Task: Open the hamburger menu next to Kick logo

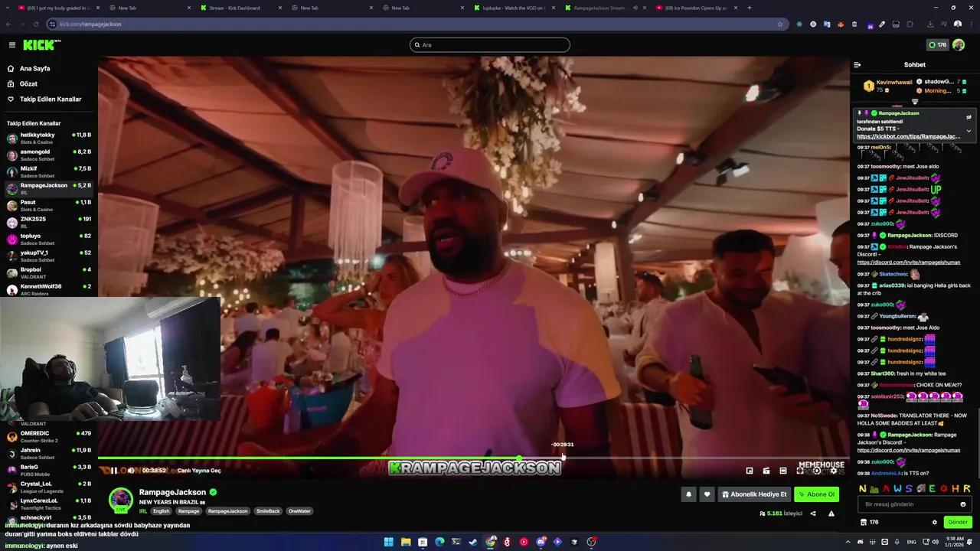Action: click(x=11, y=45)
